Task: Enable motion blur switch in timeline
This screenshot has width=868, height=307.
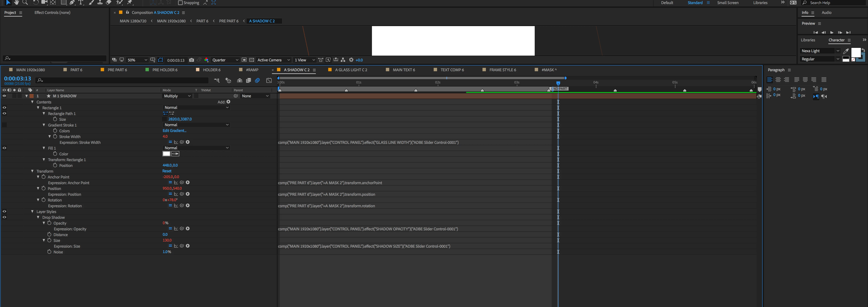Action: [x=258, y=80]
